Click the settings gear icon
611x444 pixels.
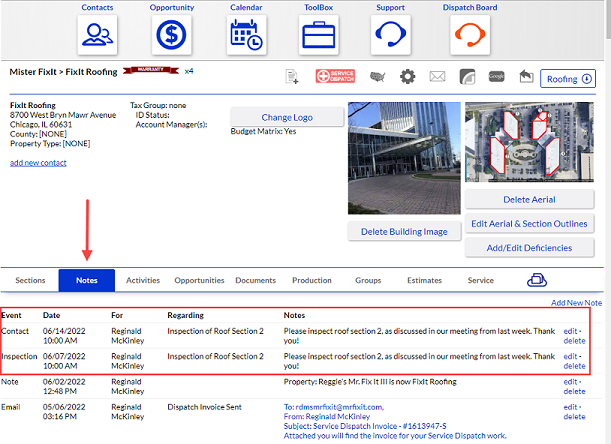pyautogui.click(x=408, y=76)
